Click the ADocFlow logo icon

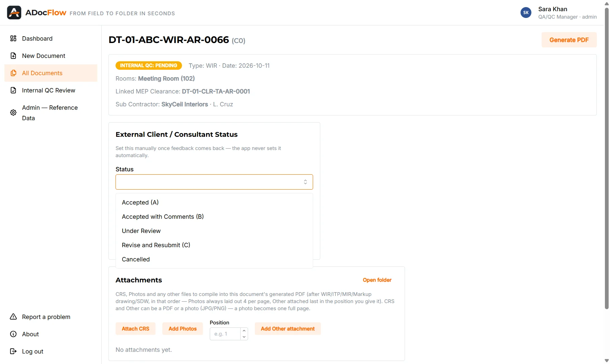pyautogui.click(x=14, y=13)
